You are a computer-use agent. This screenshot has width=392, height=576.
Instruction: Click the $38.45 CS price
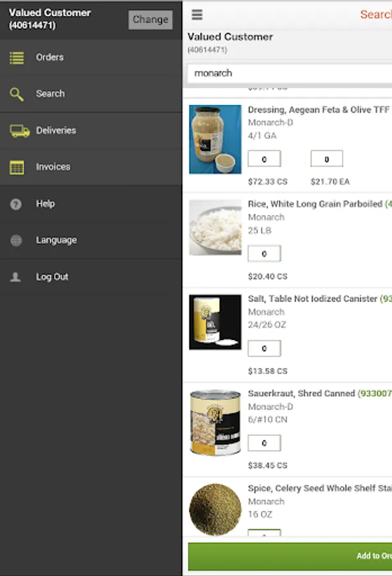267,465
